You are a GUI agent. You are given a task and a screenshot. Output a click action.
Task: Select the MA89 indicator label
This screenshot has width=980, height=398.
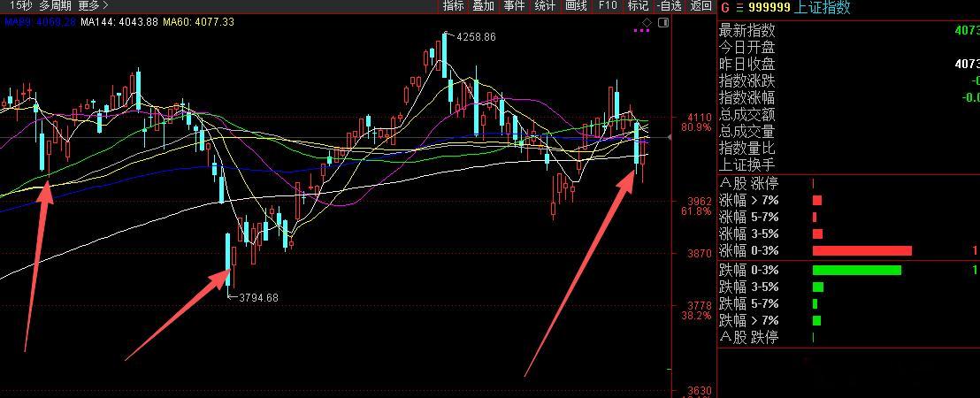(40, 22)
